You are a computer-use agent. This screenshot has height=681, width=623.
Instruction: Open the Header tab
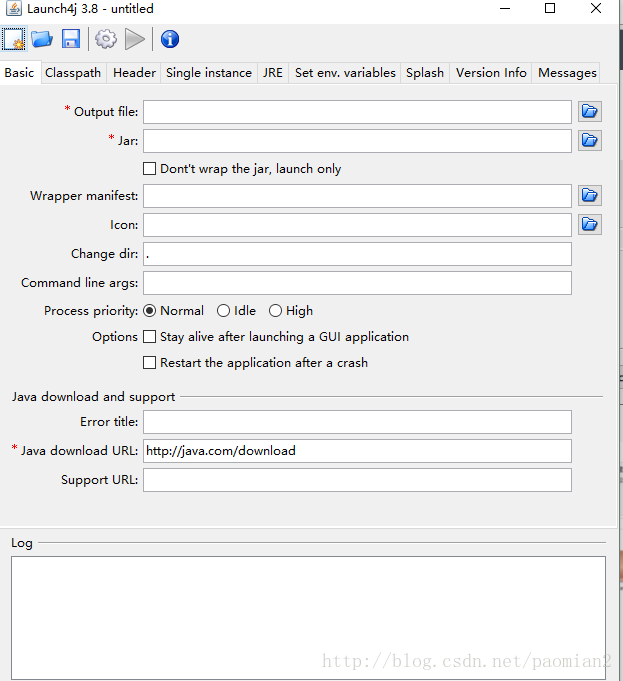tap(134, 73)
